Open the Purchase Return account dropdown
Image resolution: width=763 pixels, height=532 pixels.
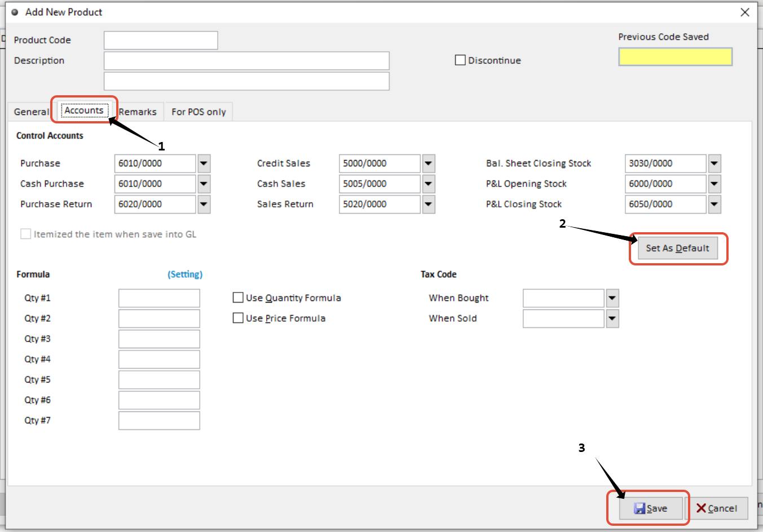(204, 204)
